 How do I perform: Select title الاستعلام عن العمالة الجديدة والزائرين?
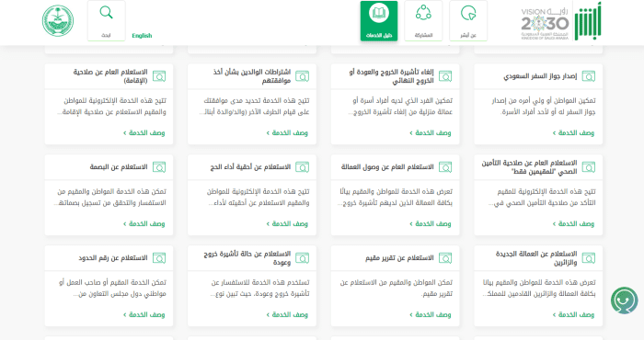pyautogui.click(x=536, y=258)
